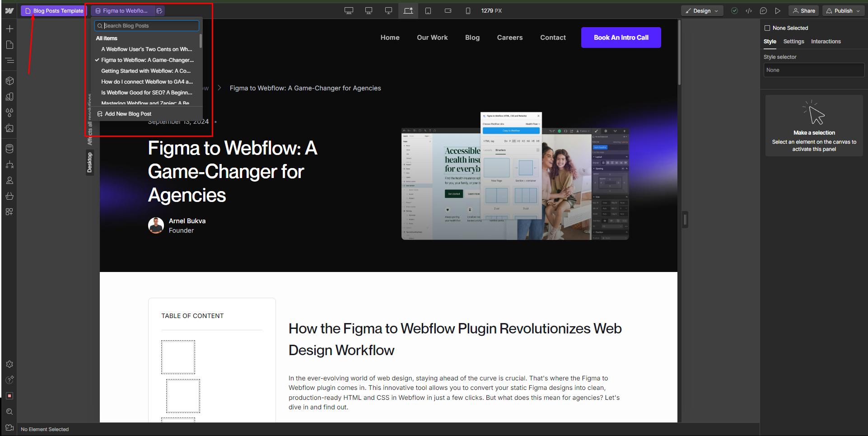Collapse the Figma to Webflo... item dropdown
This screenshot has width=868, height=436.
[x=122, y=11]
